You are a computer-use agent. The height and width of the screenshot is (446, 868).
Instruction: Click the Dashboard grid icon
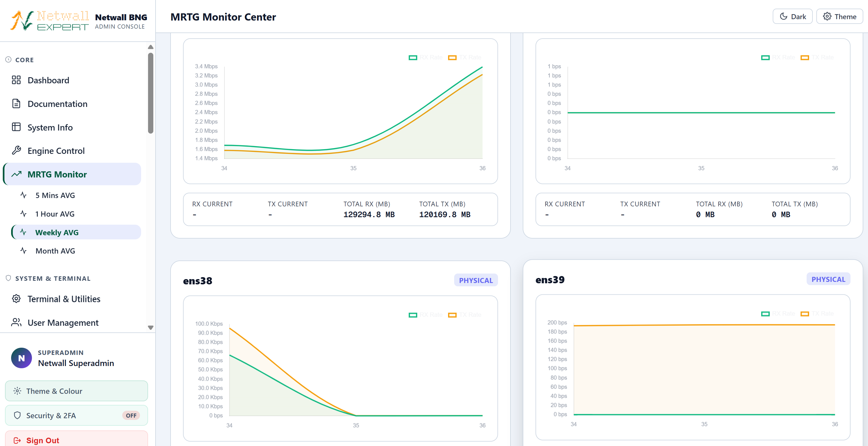point(16,80)
